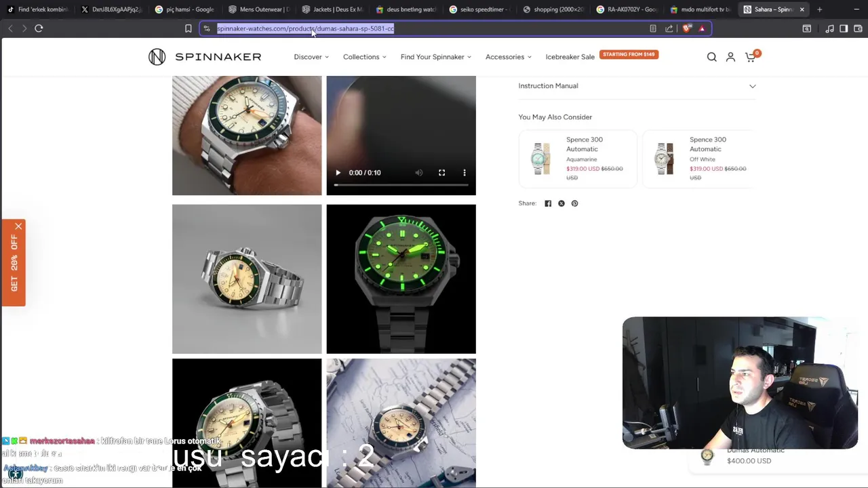The height and width of the screenshot is (488, 868).
Task: Click the 'You May Also Consider' heading
Action: [555, 117]
